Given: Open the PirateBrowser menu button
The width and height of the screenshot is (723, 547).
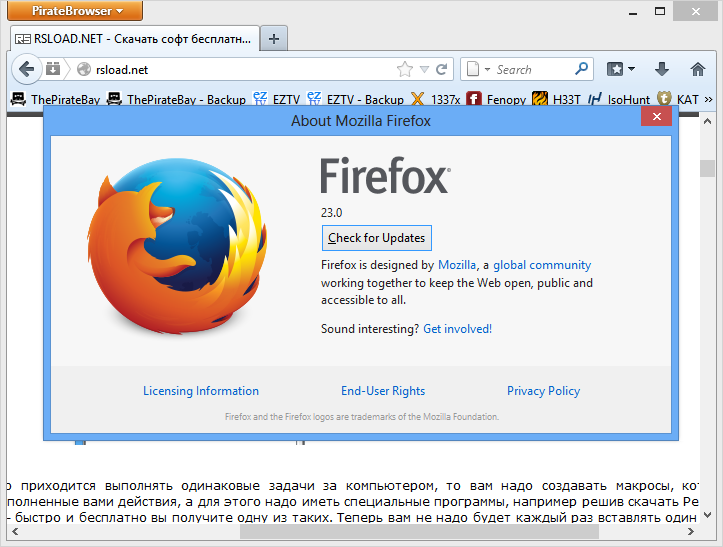Looking at the screenshot, I should [x=75, y=10].
